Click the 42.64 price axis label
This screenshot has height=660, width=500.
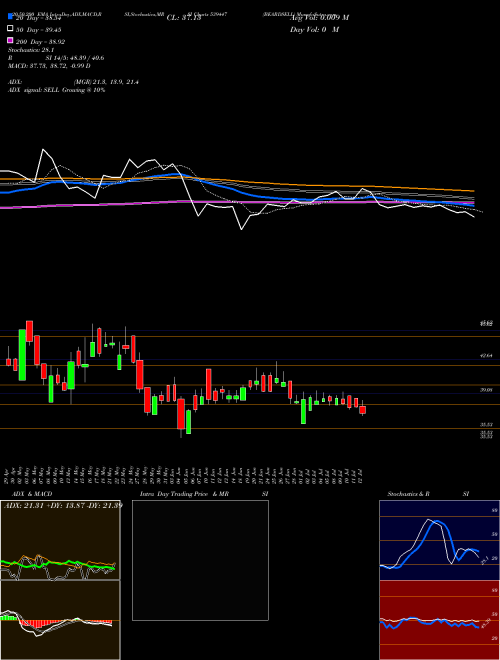pyautogui.click(x=486, y=356)
